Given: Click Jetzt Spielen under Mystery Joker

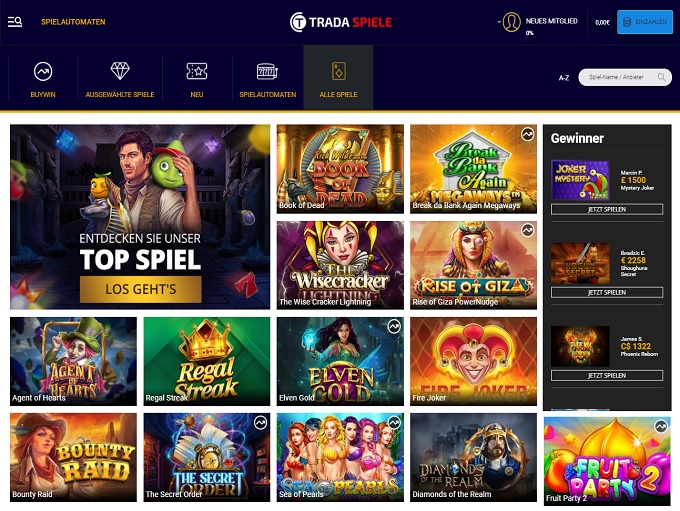Looking at the screenshot, I should [607, 210].
